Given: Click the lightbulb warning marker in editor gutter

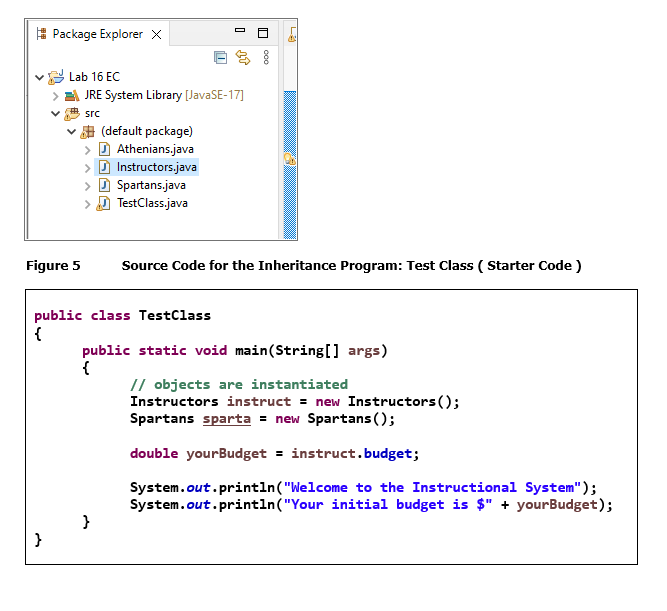Looking at the screenshot, I should (290, 159).
